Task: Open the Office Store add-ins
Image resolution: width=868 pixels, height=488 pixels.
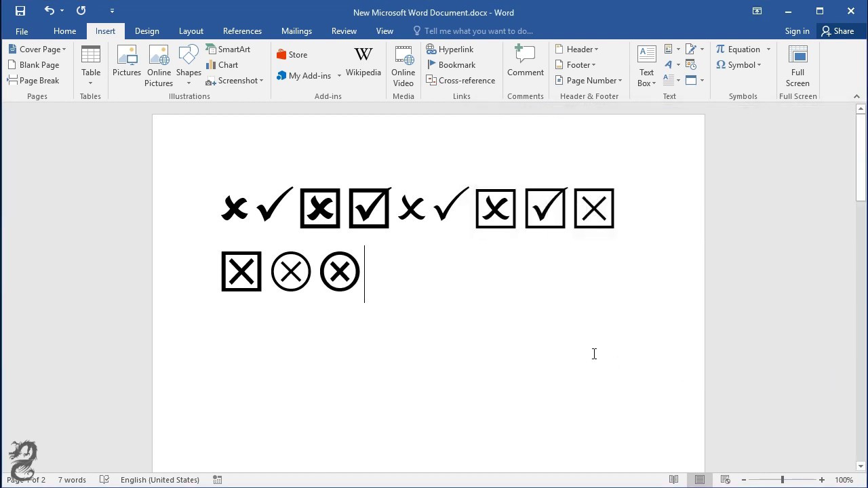Action: coord(292,55)
